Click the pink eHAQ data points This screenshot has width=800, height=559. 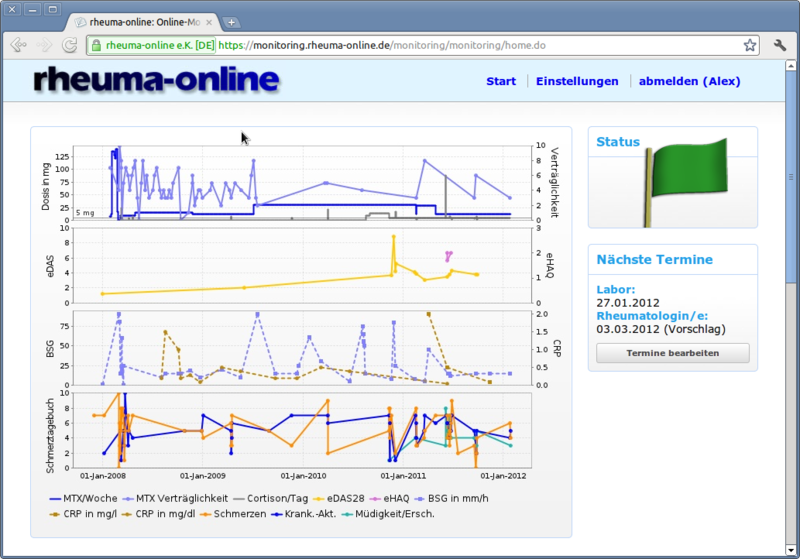pyautogui.click(x=448, y=256)
